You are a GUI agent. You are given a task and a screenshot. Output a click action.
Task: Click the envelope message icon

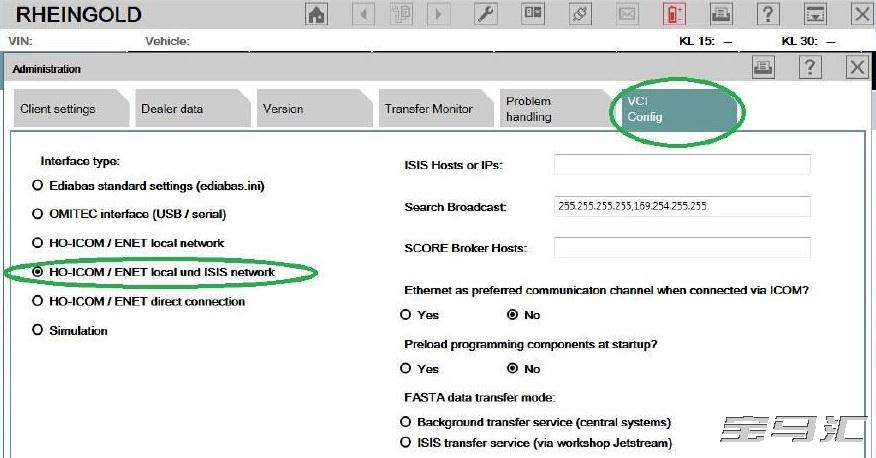(627, 13)
